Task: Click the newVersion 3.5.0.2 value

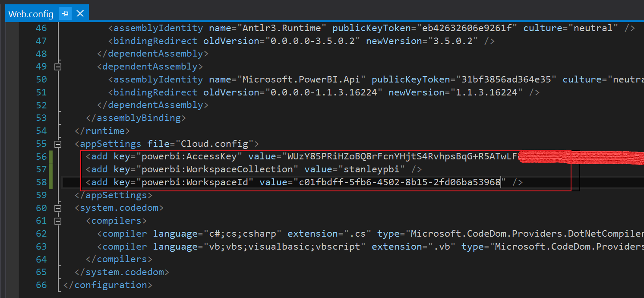Action: click(x=456, y=41)
